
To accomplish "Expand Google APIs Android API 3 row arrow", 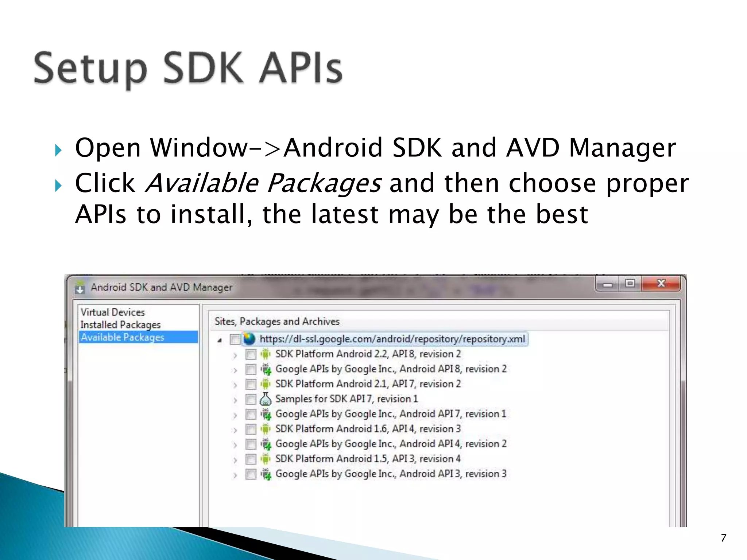I will [235, 475].
